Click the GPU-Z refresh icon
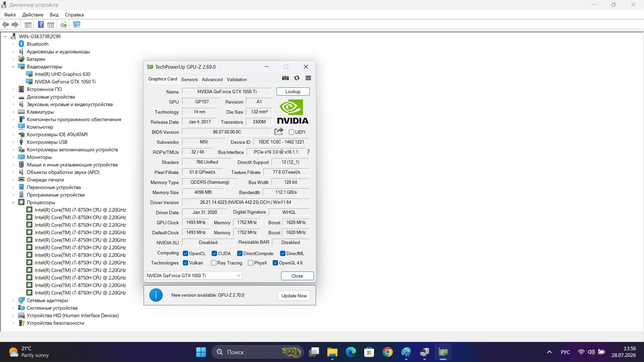The width and height of the screenshot is (644, 362). point(297,78)
